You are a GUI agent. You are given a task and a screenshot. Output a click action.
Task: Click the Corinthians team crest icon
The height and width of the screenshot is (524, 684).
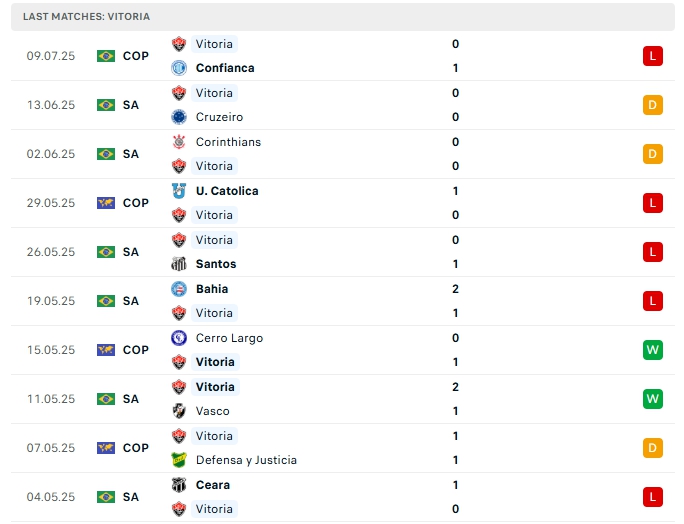tap(179, 142)
